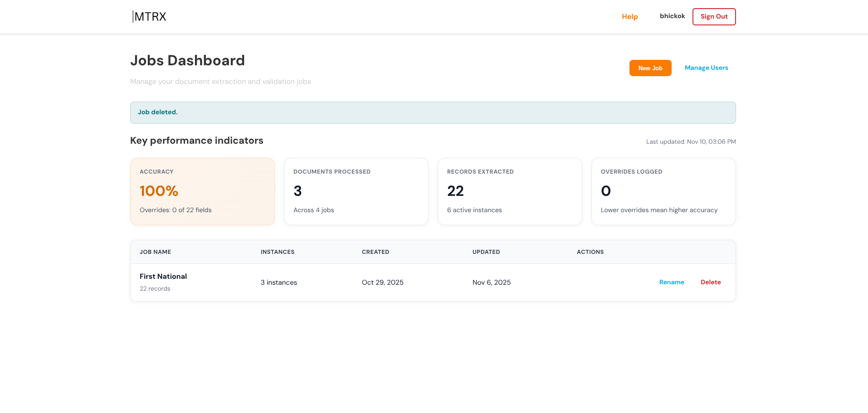The height and width of the screenshot is (413, 868).
Task: Open the First National job details
Action: (163, 276)
